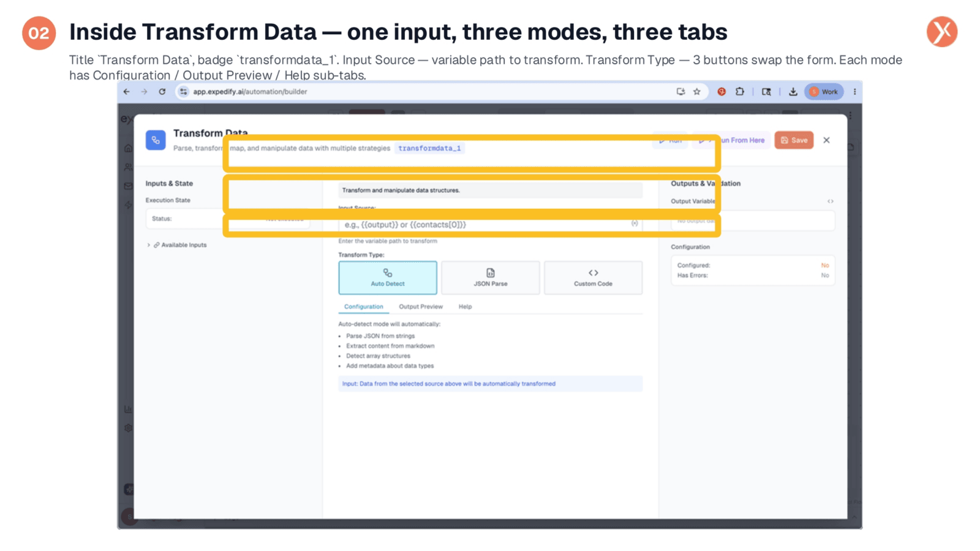This screenshot has height=551, width=980.
Task: Open the Work profile button
Action: [x=824, y=92]
